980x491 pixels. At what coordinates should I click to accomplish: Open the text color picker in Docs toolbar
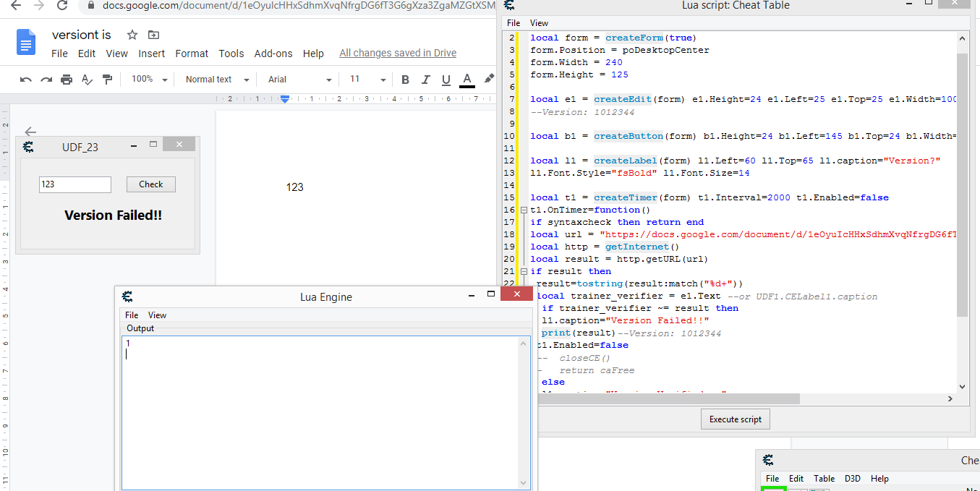point(467,80)
